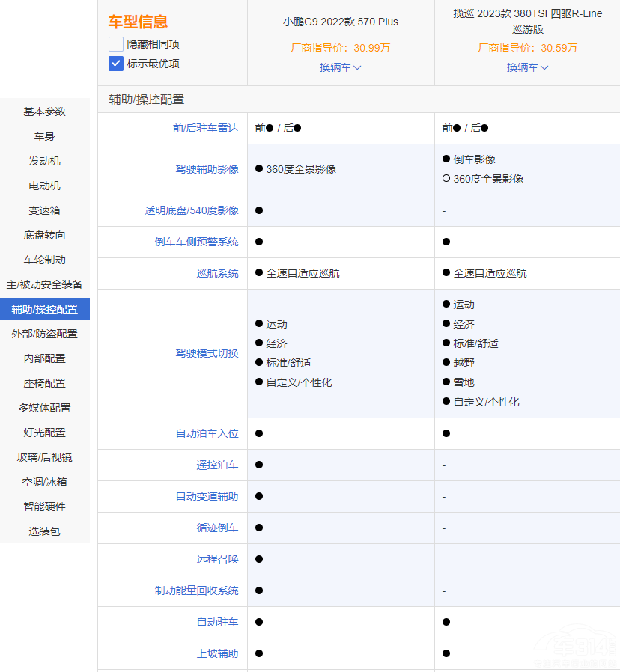Uncheck the 标示最优项 checkbox
The width and height of the screenshot is (620, 672).
116,64
